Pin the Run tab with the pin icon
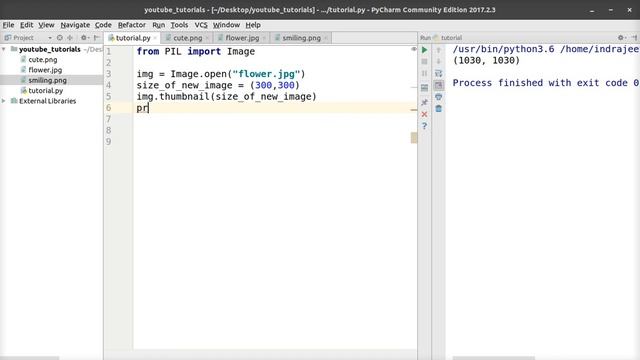This screenshot has width=640, height=360. pos(424,102)
